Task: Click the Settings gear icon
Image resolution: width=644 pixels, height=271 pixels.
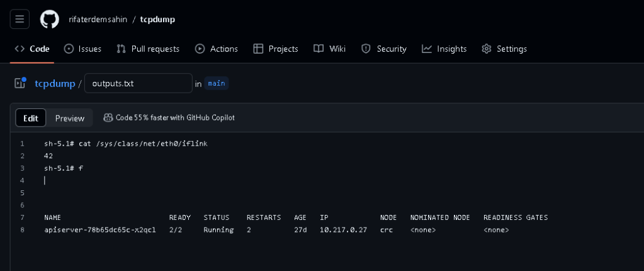Action: [487, 49]
